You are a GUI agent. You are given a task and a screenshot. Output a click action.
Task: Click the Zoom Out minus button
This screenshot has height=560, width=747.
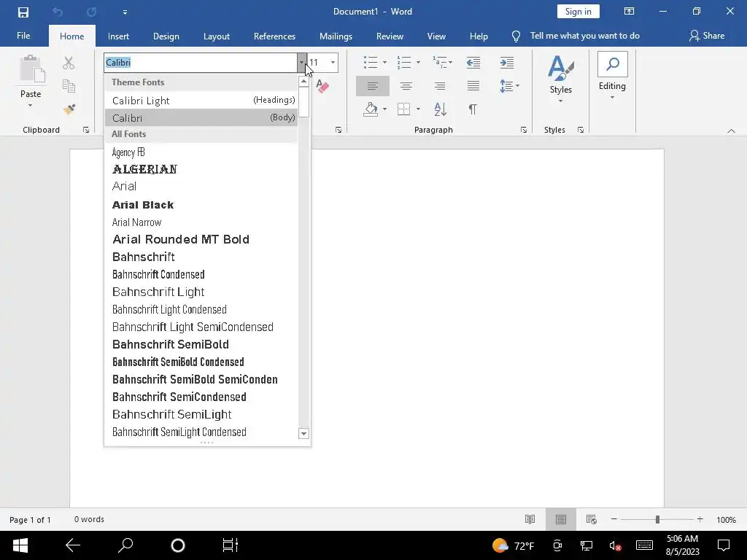614,519
